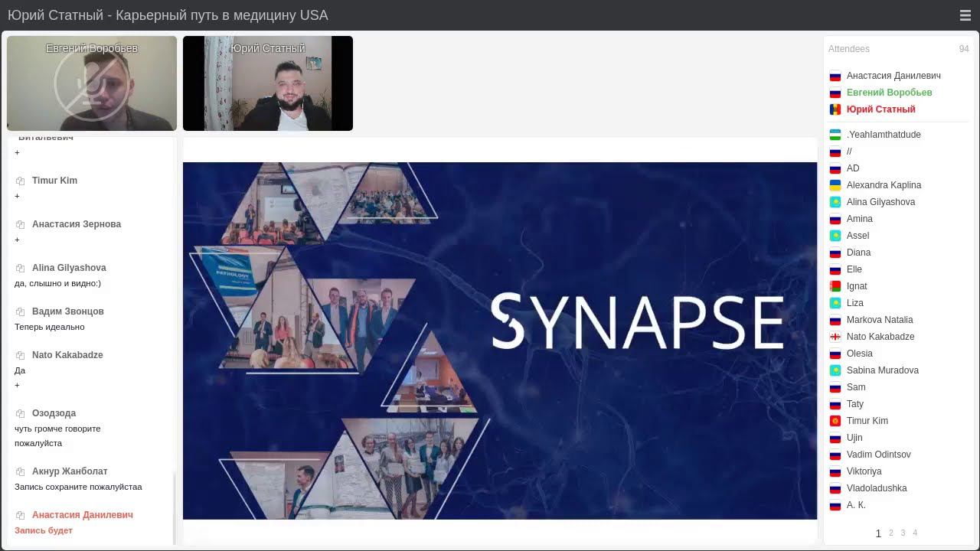Screen dimensions: 980x551
Task: Open the hamburger menu in title bar
Action: [965, 15]
